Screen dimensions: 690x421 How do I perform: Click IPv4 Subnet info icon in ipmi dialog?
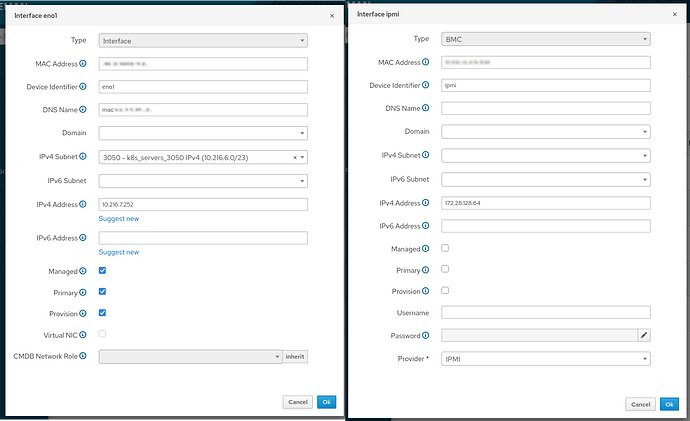tap(426, 155)
